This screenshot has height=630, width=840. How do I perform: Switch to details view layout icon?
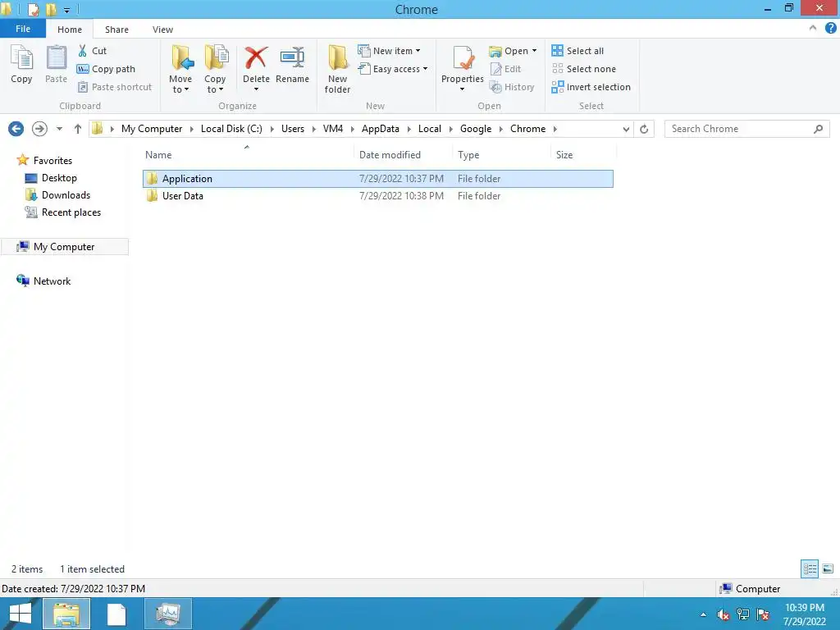click(810, 568)
